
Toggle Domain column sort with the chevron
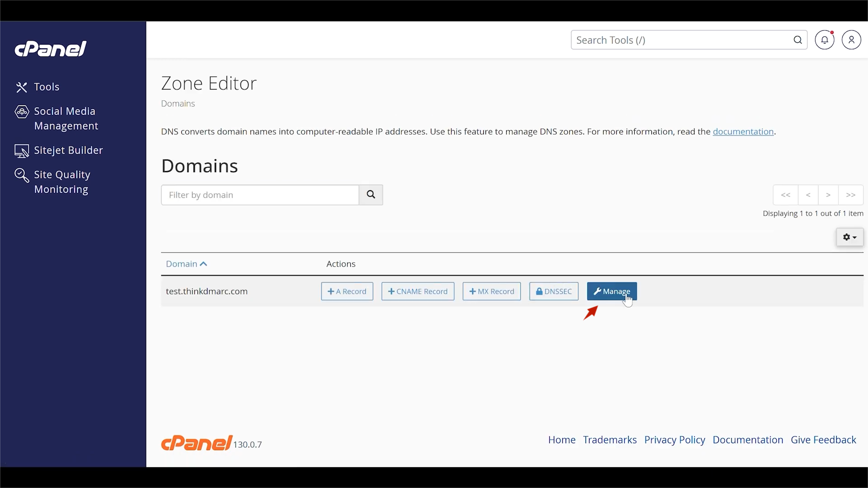(x=204, y=264)
